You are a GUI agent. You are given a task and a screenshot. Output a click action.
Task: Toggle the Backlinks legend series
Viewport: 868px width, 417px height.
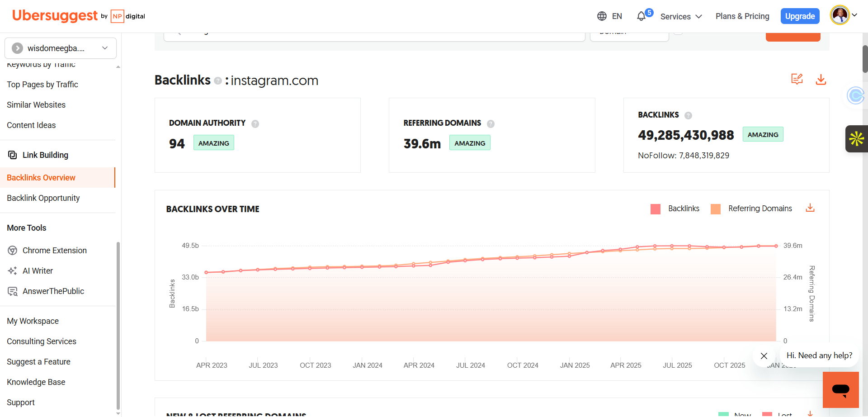[x=684, y=208]
